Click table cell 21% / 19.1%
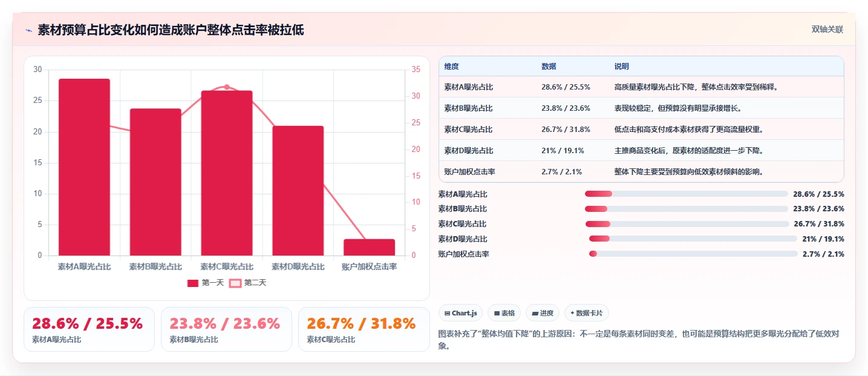868x376 pixels. click(x=563, y=150)
